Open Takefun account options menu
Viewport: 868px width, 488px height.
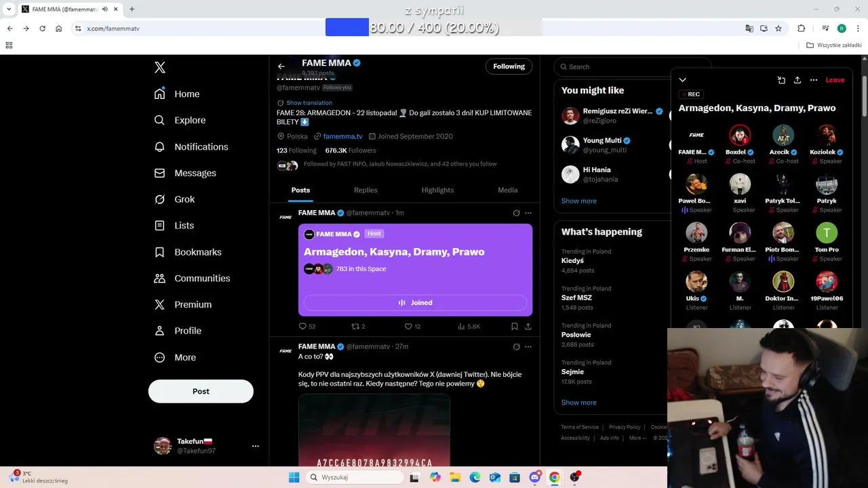(256, 446)
